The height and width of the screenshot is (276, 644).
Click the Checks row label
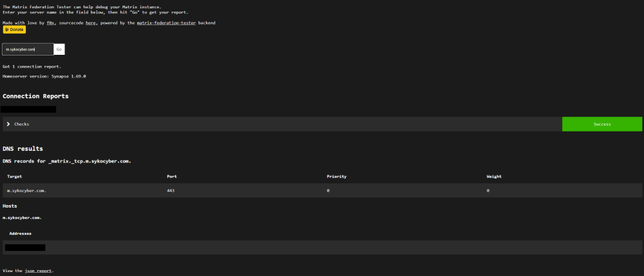coord(22,124)
